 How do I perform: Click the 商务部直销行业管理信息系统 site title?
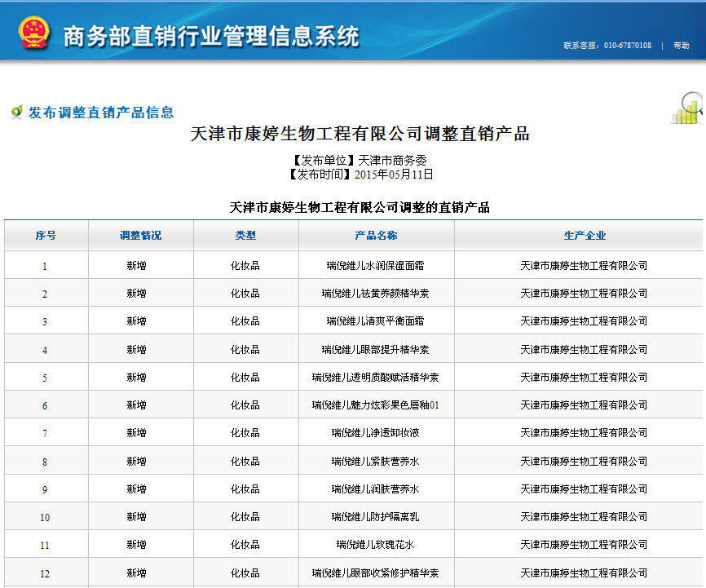click(x=210, y=36)
